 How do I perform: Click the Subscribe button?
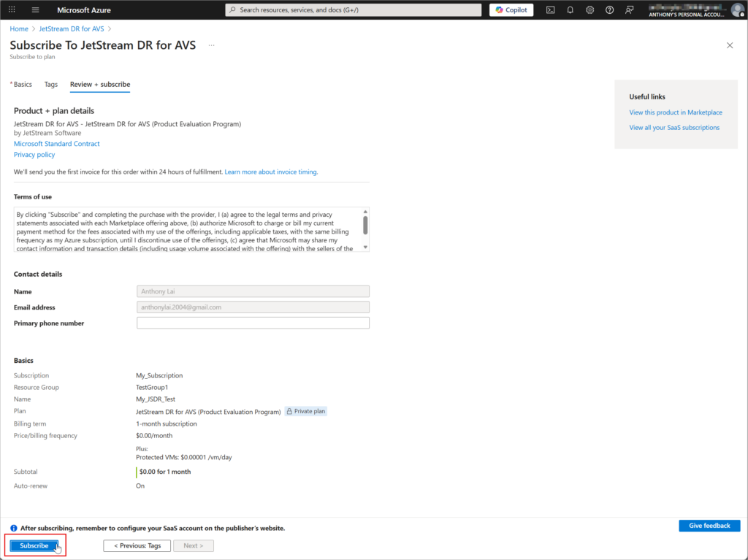(x=34, y=545)
